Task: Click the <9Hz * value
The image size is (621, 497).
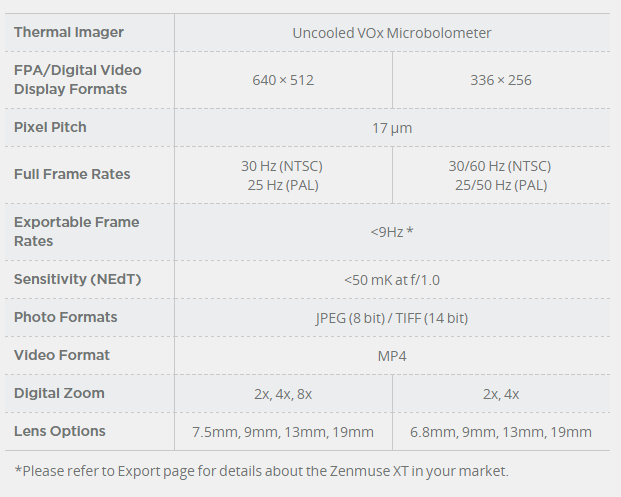Action: click(392, 232)
